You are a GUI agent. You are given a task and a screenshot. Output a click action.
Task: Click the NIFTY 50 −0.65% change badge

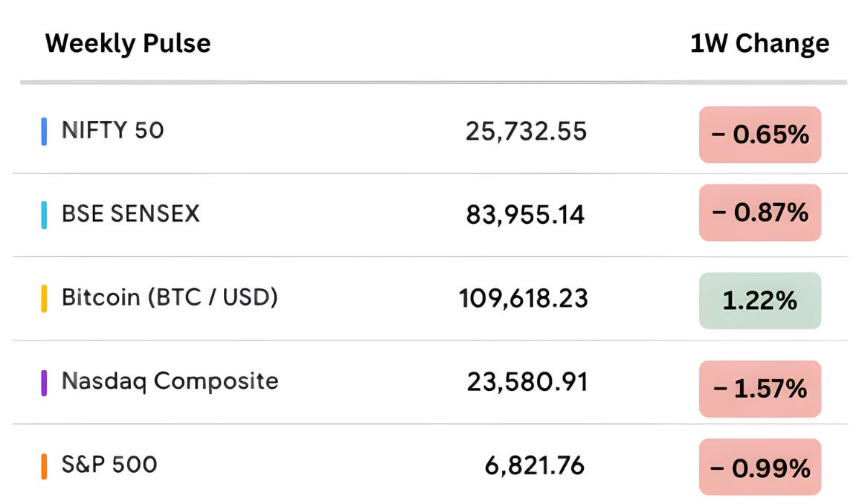coord(760,135)
